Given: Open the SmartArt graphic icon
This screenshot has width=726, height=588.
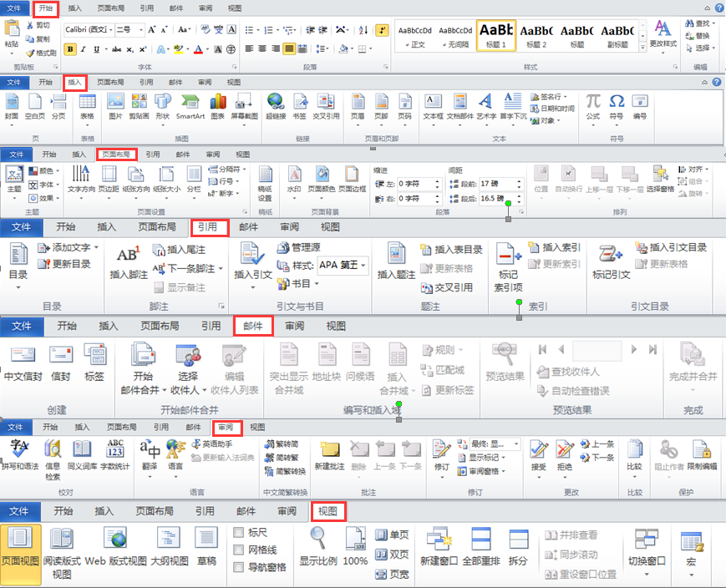Looking at the screenshot, I should pos(190,101).
